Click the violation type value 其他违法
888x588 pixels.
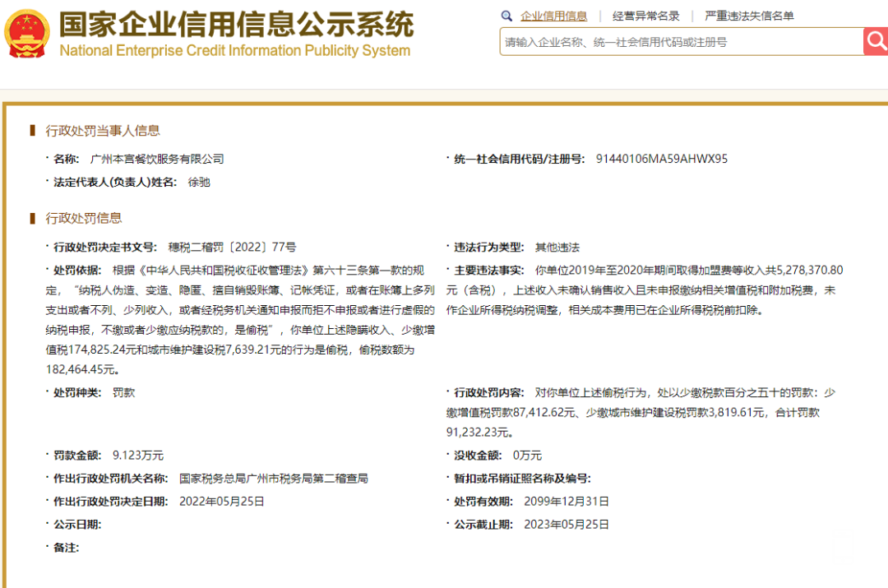(x=557, y=248)
